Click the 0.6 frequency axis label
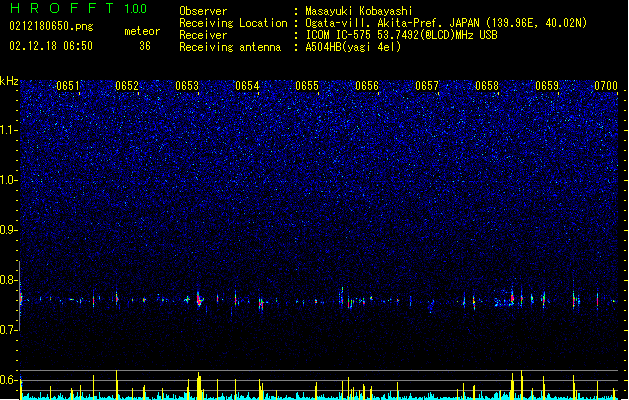This screenshot has width=629, height=400. click(9, 380)
